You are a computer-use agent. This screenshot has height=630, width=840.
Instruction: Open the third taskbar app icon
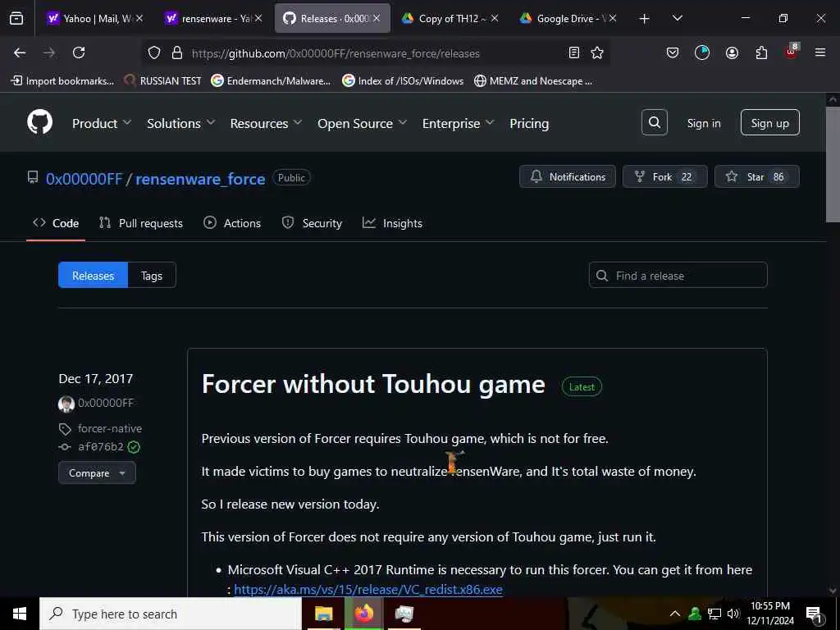coord(404,614)
